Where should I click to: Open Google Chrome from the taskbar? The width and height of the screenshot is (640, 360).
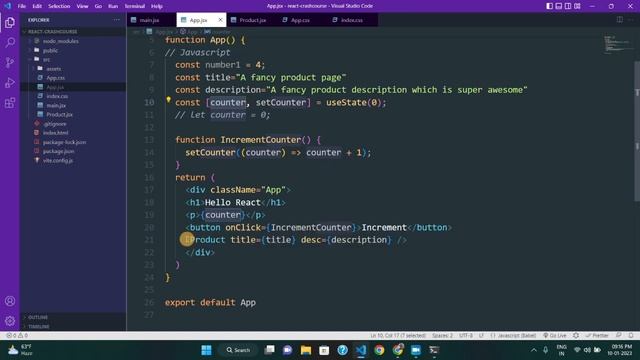(x=379, y=350)
